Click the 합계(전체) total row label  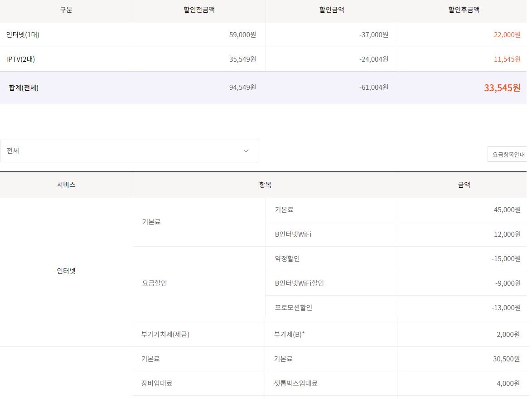pyautogui.click(x=24, y=88)
